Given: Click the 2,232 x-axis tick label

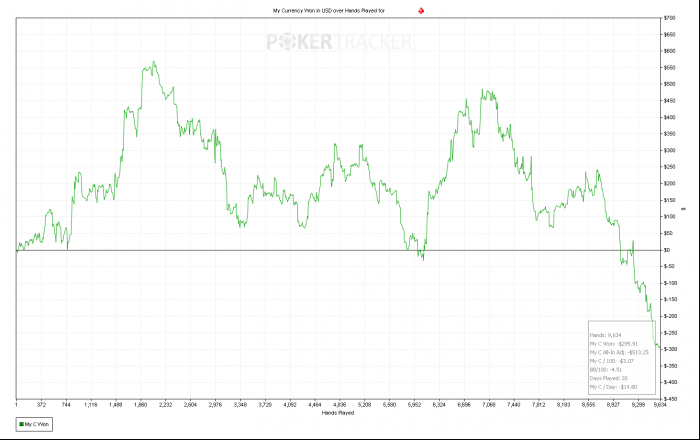Looking at the screenshot, I should click(x=166, y=405).
